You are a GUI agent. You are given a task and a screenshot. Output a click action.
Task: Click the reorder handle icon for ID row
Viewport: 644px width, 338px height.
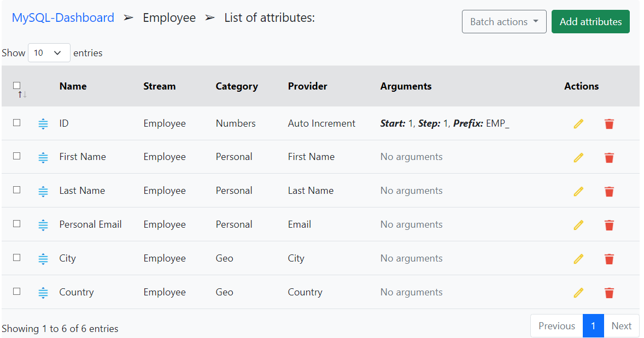point(43,124)
